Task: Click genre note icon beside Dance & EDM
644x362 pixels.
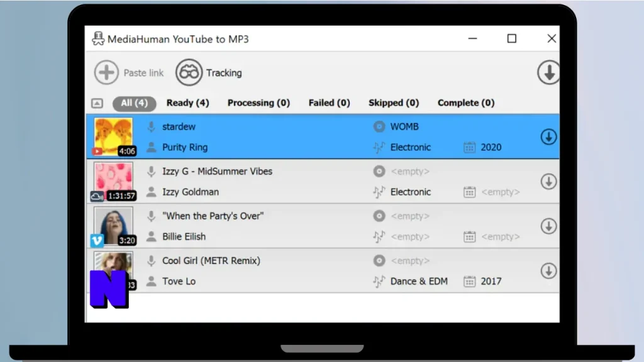Action: (379, 282)
